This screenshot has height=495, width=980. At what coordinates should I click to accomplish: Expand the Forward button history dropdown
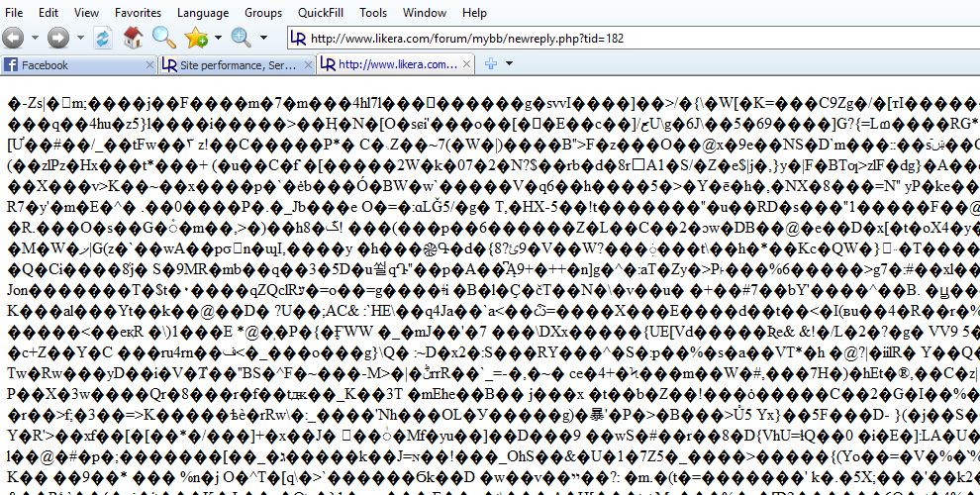[80, 39]
